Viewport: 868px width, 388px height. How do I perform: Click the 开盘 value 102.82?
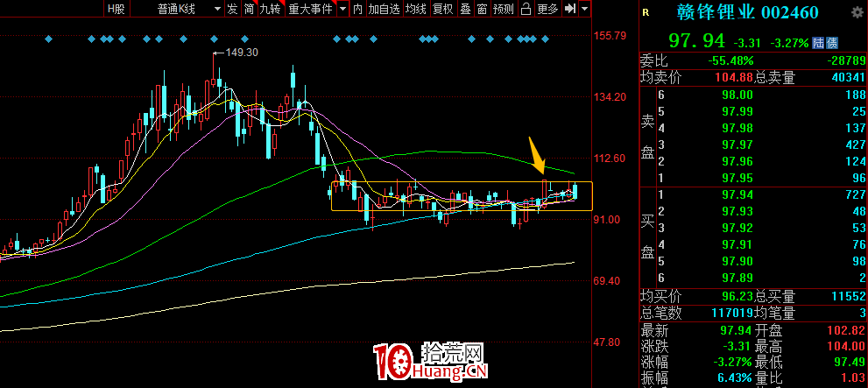point(847,331)
